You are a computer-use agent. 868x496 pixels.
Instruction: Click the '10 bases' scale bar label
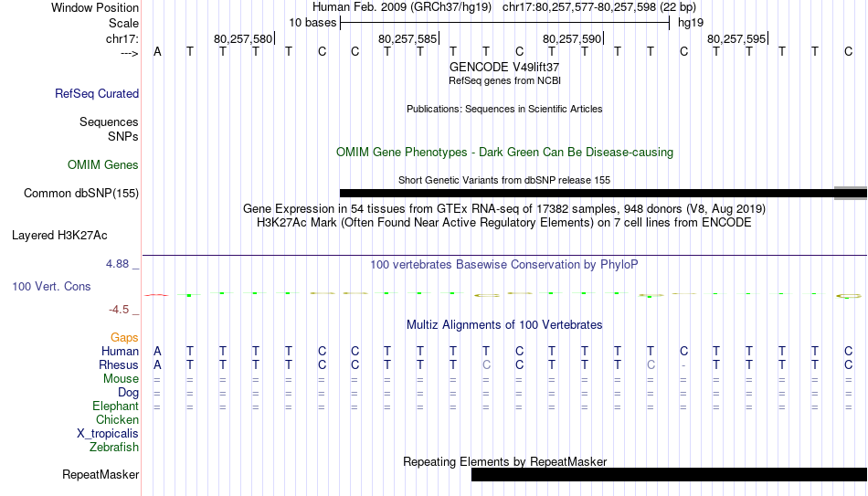coord(312,23)
